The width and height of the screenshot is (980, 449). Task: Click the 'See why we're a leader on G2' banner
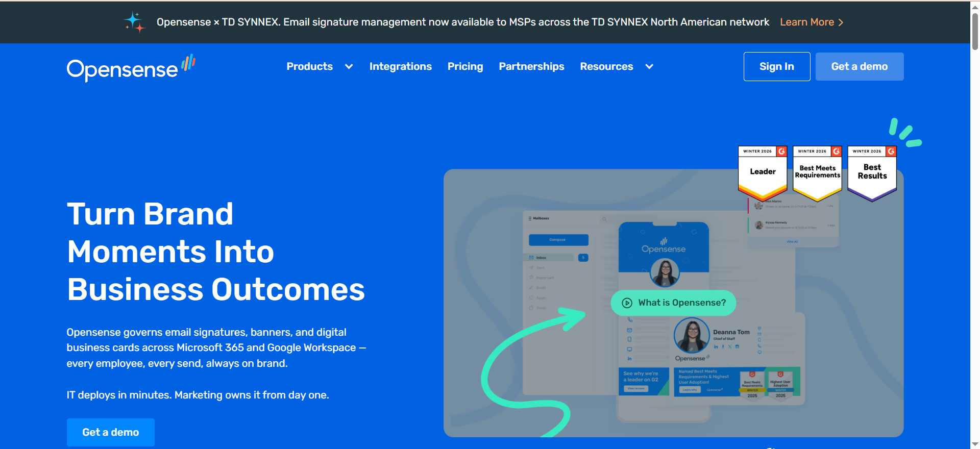644,381
